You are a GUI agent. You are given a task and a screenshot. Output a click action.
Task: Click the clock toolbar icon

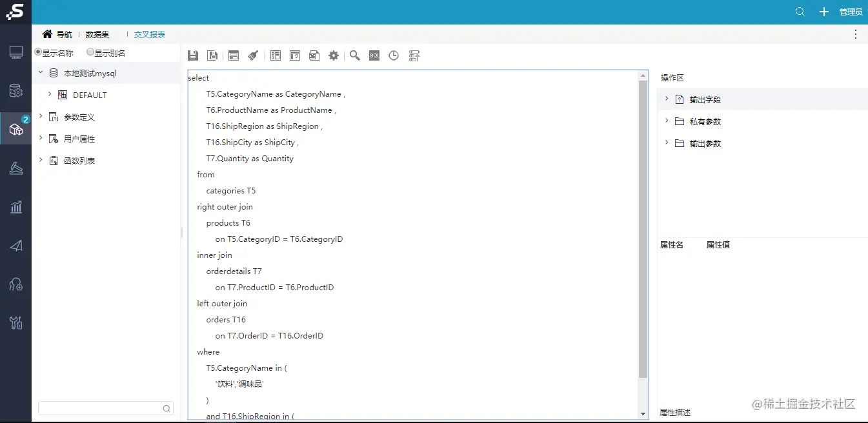click(x=394, y=55)
